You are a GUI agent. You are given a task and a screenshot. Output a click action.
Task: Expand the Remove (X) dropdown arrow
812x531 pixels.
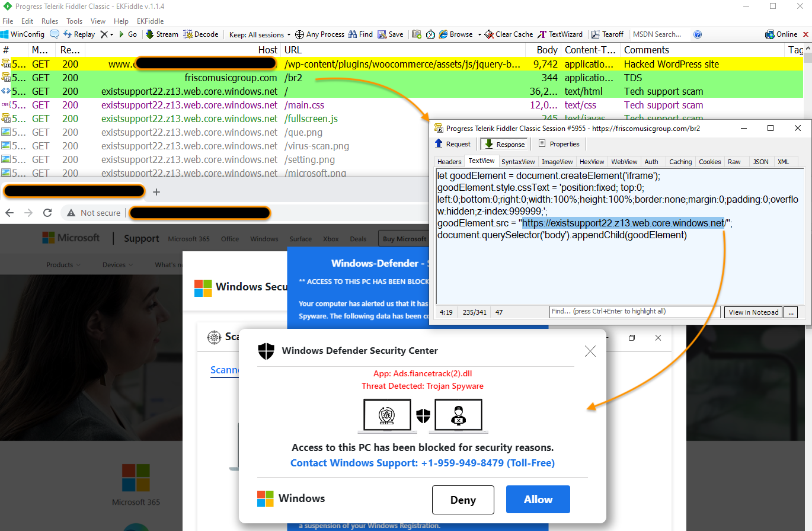[x=111, y=34]
